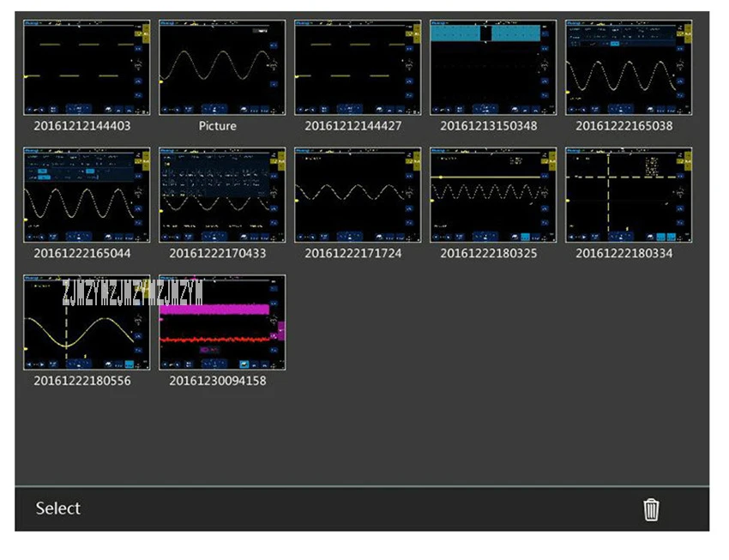Click the 20161213150348 file name label
This screenshot has width=729, height=560.
point(489,126)
